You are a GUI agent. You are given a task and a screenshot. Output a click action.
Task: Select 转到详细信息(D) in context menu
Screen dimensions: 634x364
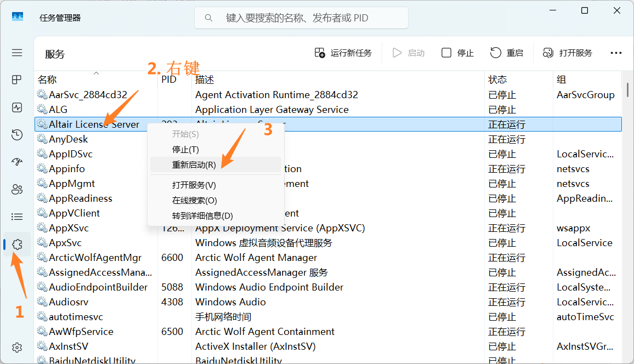[202, 216]
